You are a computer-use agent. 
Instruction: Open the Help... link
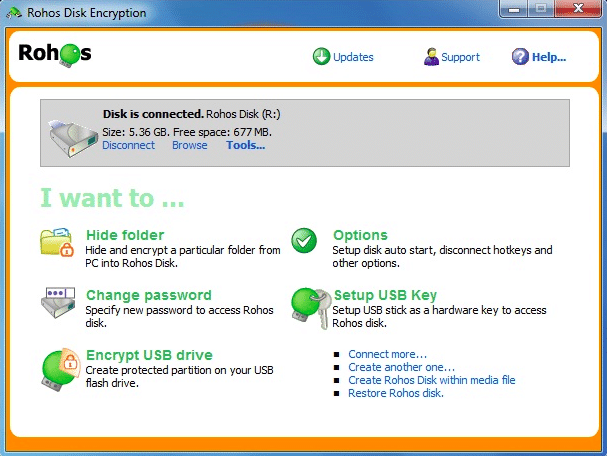pos(549,57)
